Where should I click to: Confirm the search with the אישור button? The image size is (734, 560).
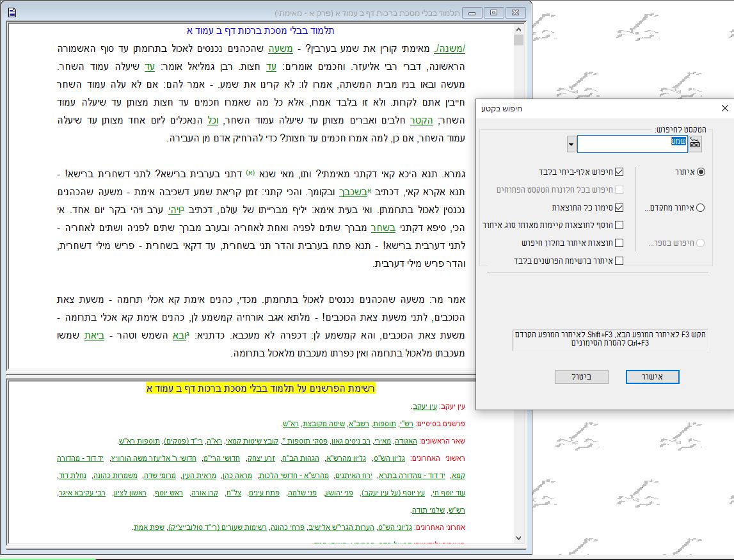(x=653, y=377)
